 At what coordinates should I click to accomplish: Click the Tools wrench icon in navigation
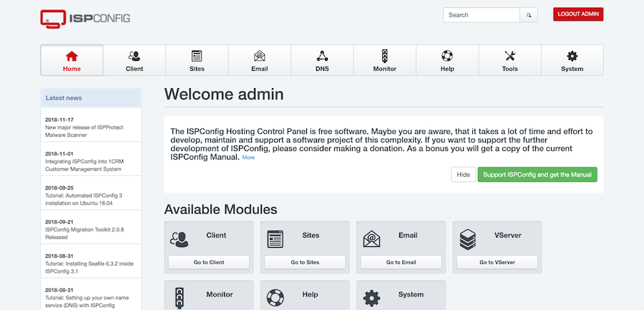[509, 56]
